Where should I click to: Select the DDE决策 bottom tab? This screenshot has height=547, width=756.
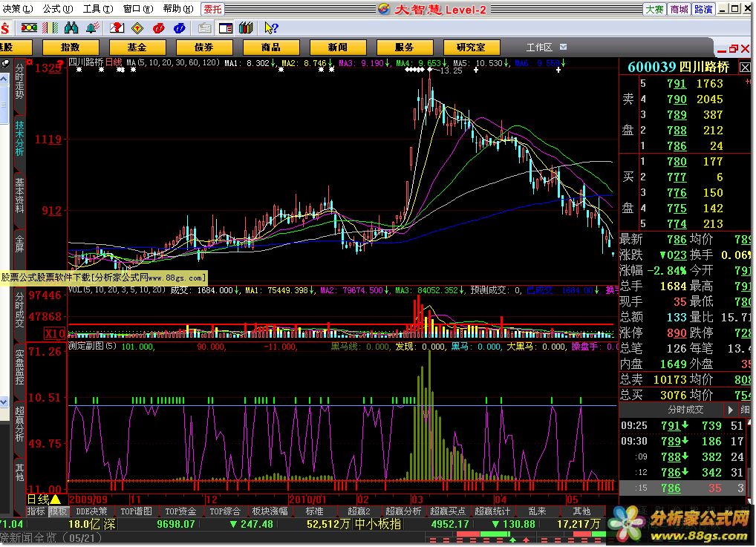tap(91, 511)
